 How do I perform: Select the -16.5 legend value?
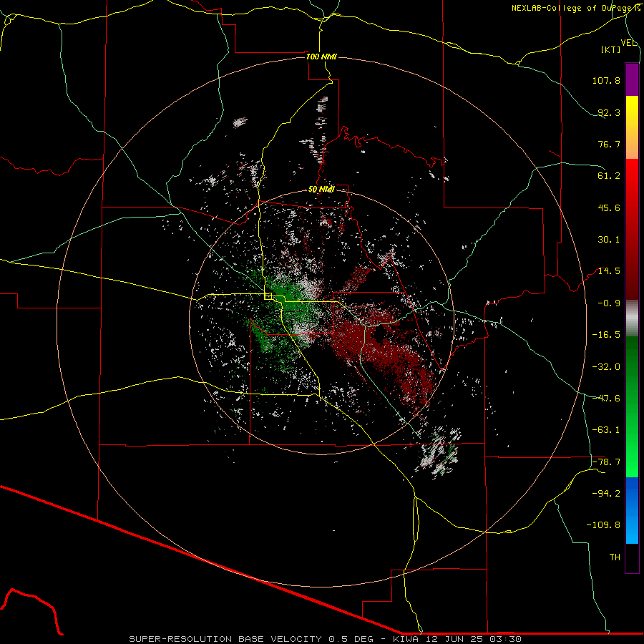click(606, 335)
